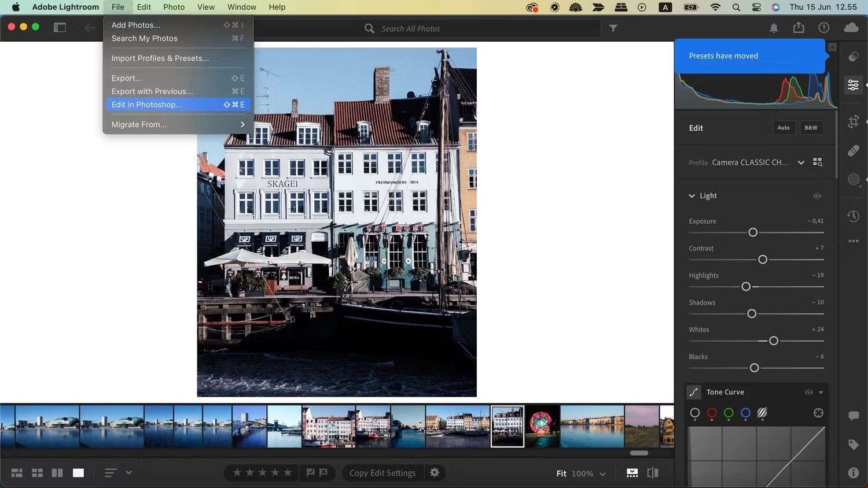Toggle the Tone Curve preview eye
Viewport: 868px width, 488px height.
tap(808, 392)
